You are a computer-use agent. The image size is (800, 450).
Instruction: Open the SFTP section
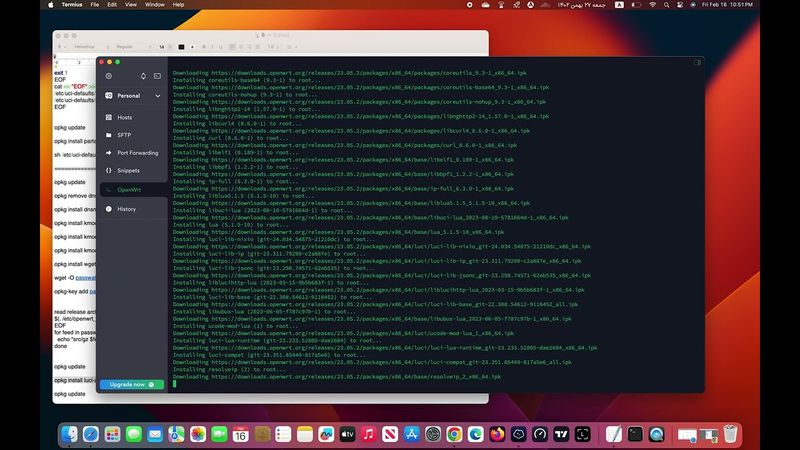click(132, 135)
